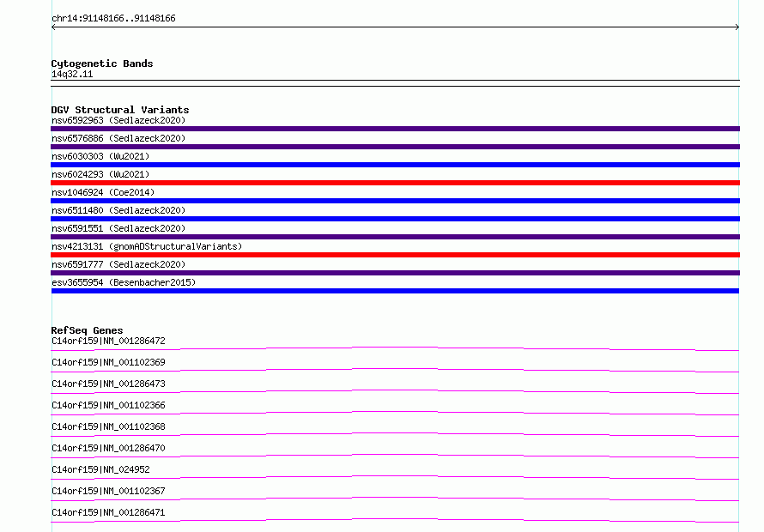This screenshot has width=764, height=532.
Task: Click the magenta gene line under NM_024952
Action: pos(395,477)
